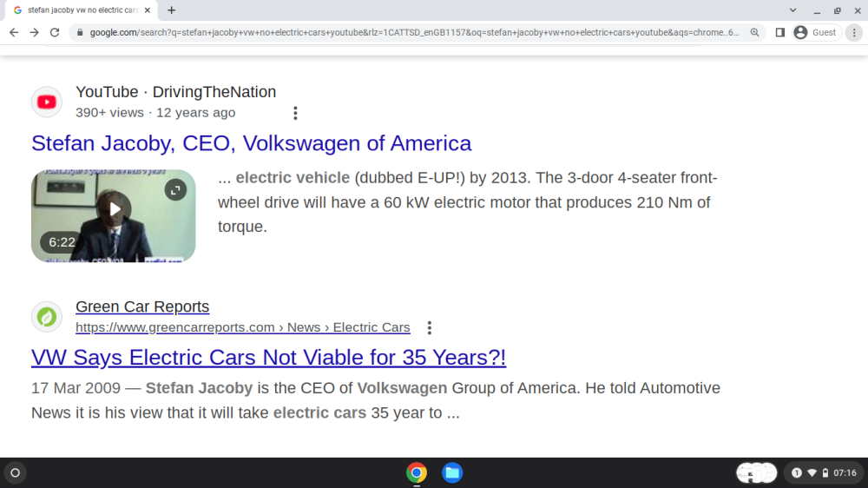Screen dimensions: 868x488
Task: Click the 6:22 duration badge
Action: (x=62, y=242)
